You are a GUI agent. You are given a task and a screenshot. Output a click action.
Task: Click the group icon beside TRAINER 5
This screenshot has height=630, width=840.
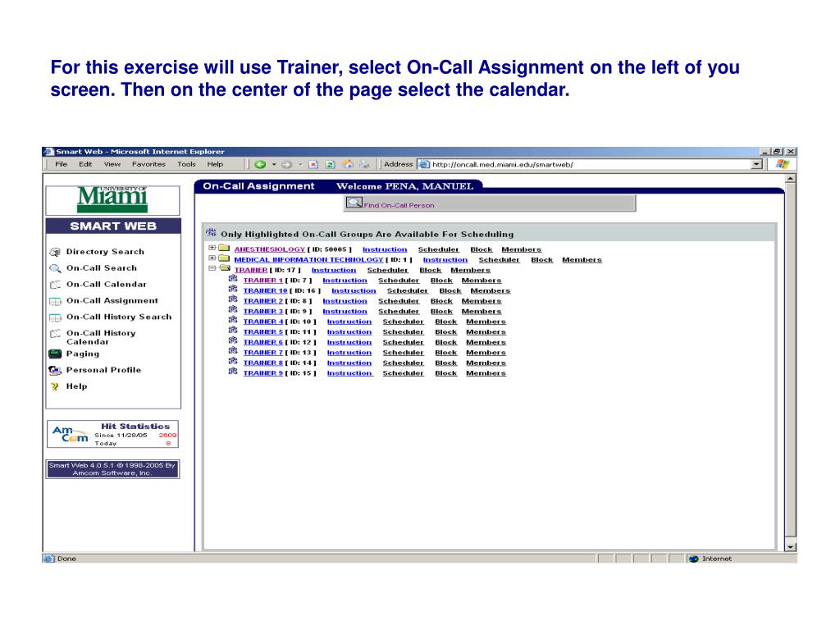pos(233,331)
